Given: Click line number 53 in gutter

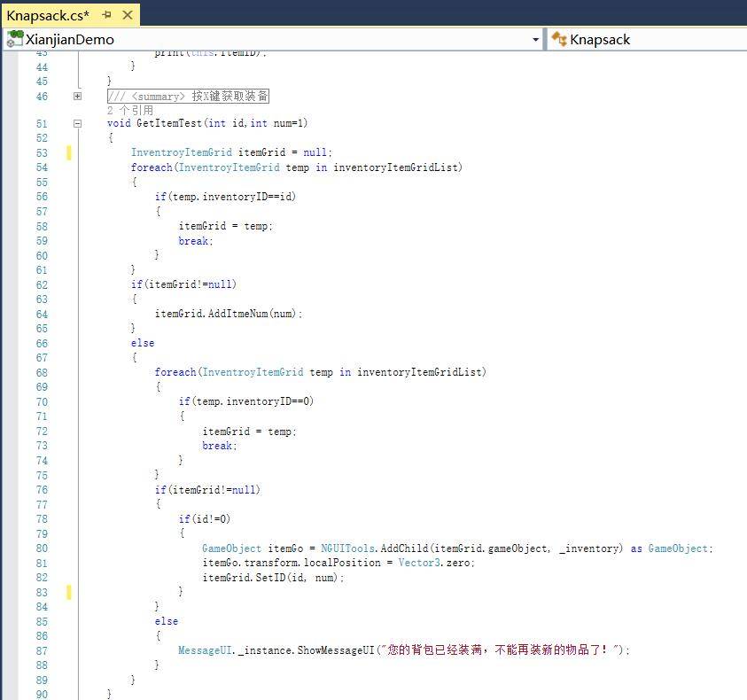Looking at the screenshot, I should click(x=42, y=153).
